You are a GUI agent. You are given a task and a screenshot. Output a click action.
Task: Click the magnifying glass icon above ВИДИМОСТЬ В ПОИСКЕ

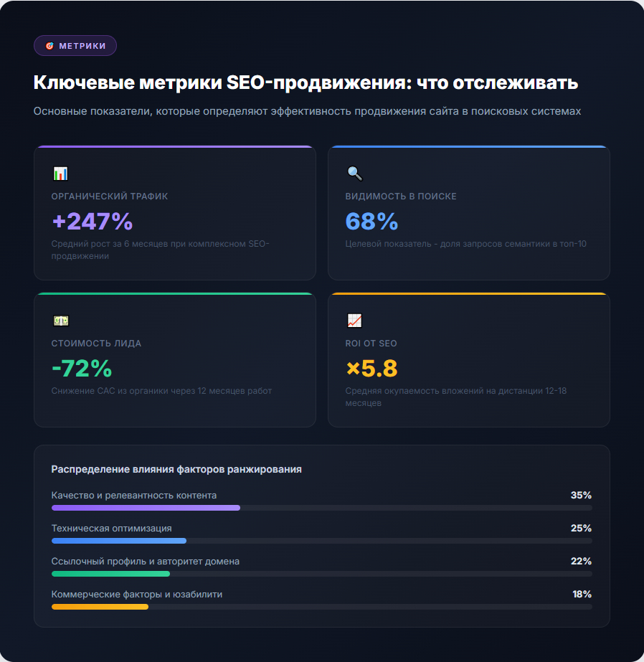(354, 174)
